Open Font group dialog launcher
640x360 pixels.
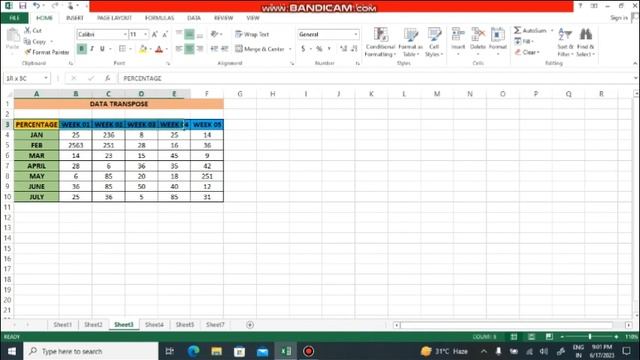[168, 64]
